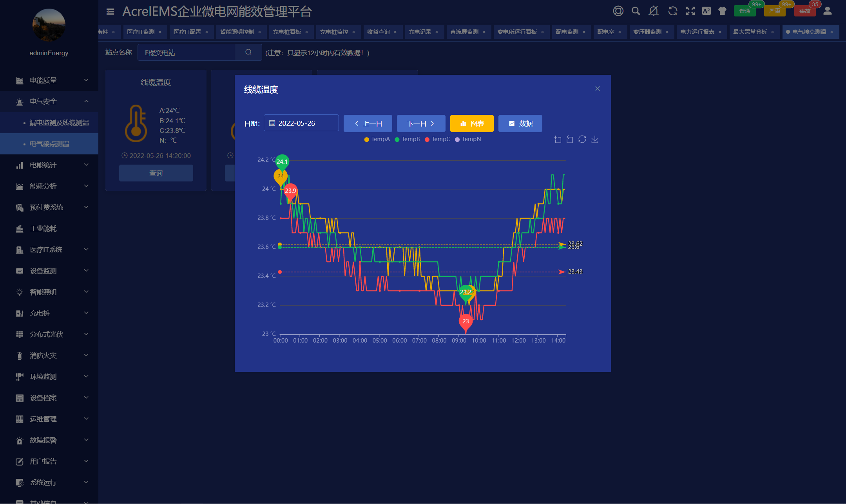Image resolution: width=846 pixels, height=504 pixels.
Task: Click the 数据 data view button
Action: [x=520, y=123]
